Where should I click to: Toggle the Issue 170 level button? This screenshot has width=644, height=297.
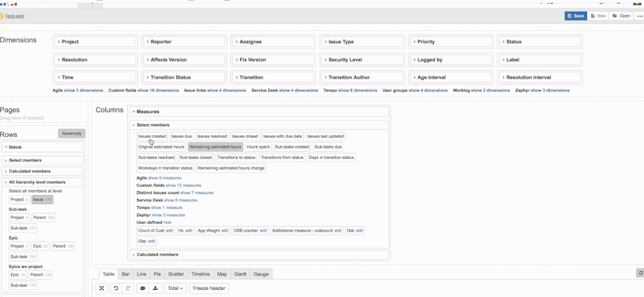[43, 200]
